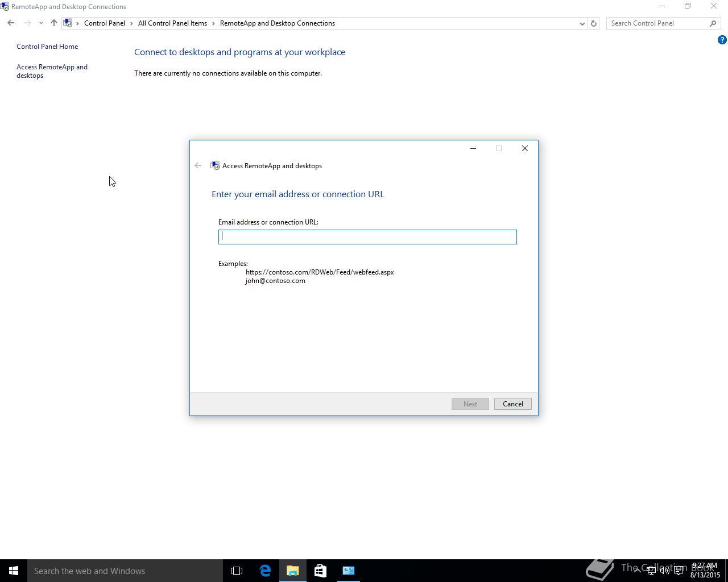Open the Windows Store taskbar icon
Screen dimensions: 728x582
pyautogui.click(x=320, y=571)
